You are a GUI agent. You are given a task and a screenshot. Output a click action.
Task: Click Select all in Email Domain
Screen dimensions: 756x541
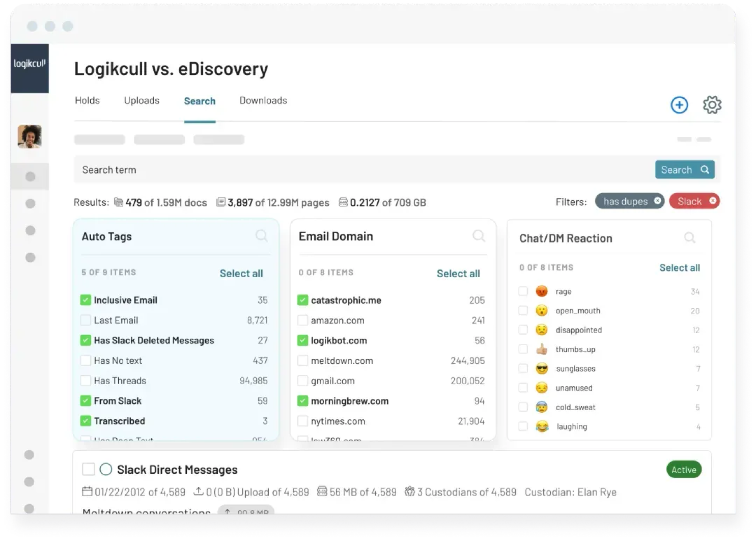pyautogui.click(x=458, y=273)
